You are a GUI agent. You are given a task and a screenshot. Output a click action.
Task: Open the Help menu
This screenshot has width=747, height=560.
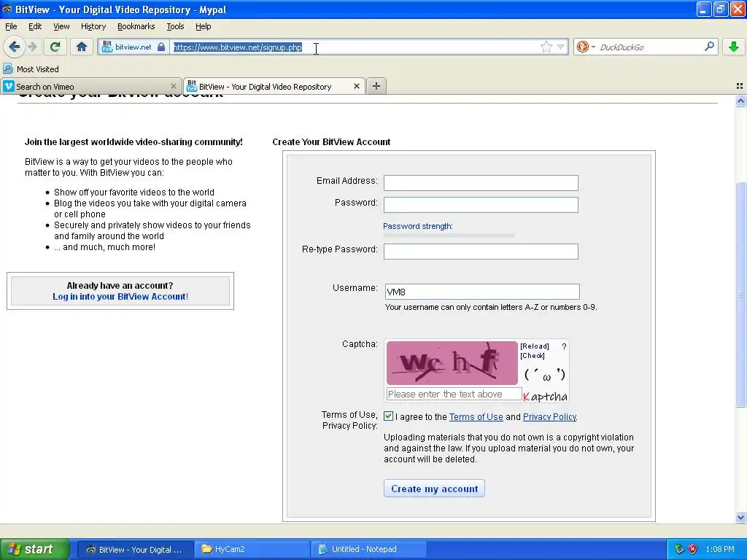click(x=203, y=26)
